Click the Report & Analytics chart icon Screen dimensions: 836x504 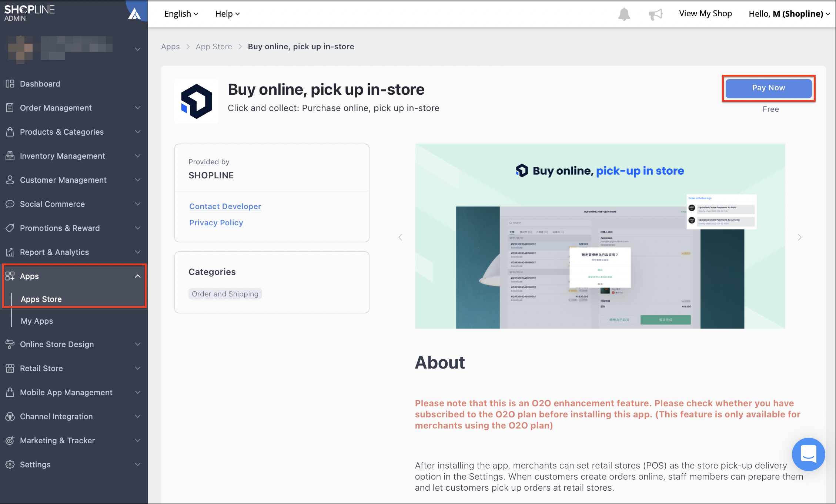(10, 252)
